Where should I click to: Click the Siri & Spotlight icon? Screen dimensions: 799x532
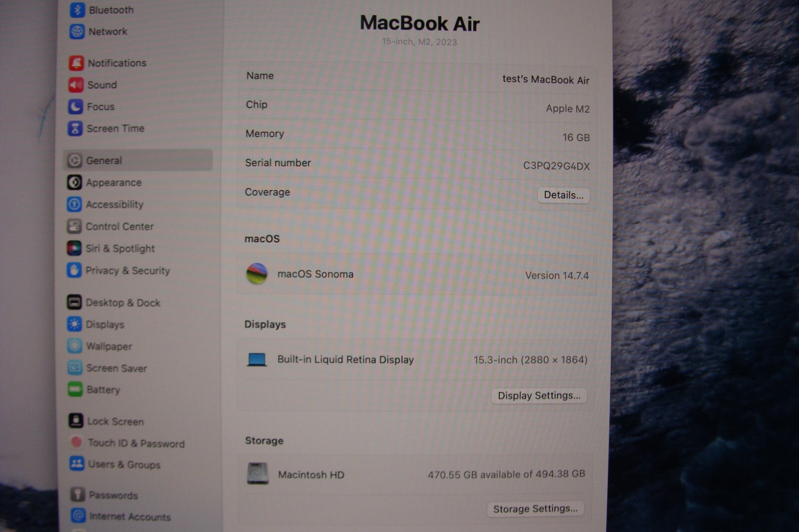pyautogui.click(x=74, y=248)
